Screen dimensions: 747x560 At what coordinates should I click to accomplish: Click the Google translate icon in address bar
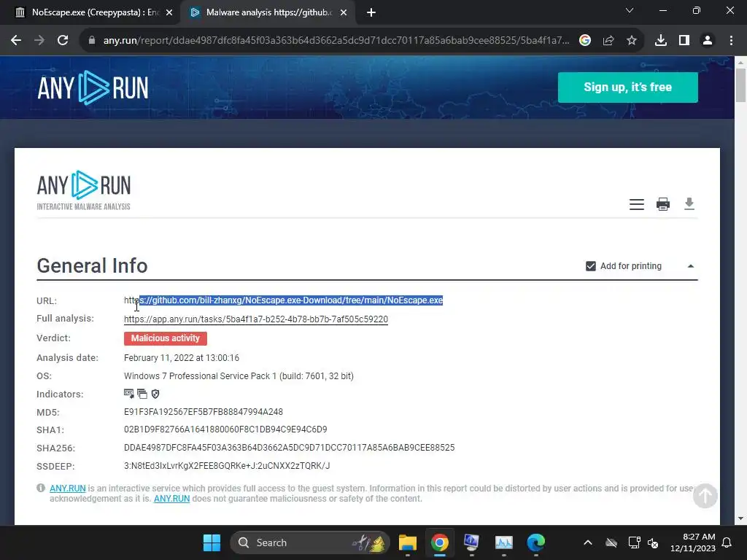[585, 41]
